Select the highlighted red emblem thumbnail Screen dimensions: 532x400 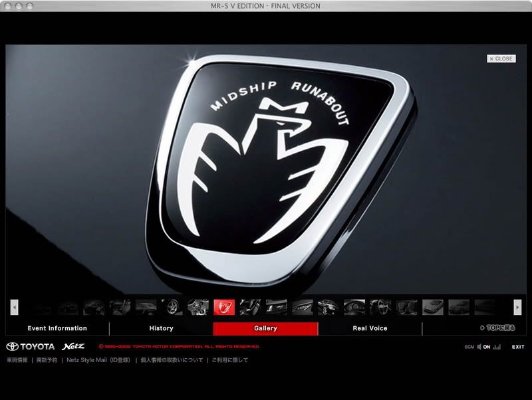pyautogui.click(x=224, y=308)
